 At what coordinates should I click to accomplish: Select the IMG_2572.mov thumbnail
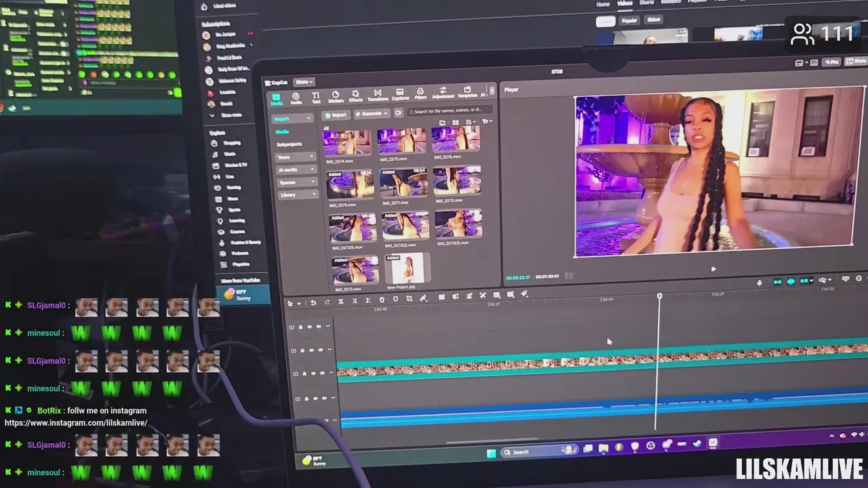tap(458, 180)
